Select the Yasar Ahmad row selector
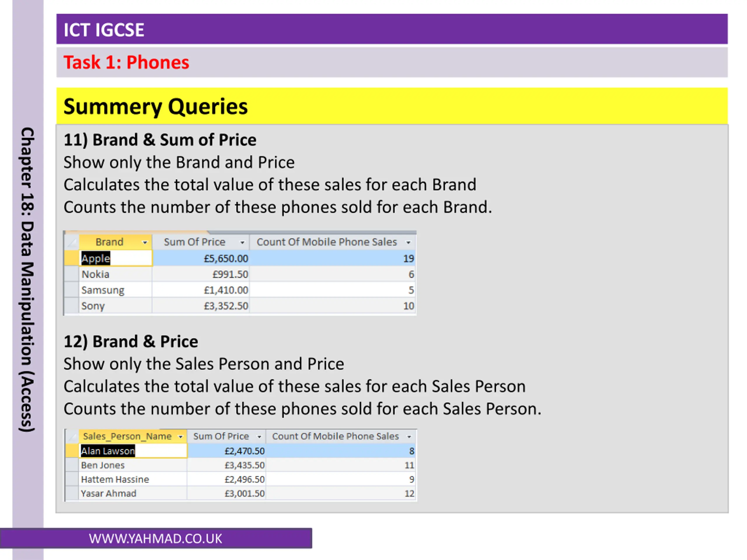Image resolution: width=747 pixels, height=560 pixels. tap(72, 494)
